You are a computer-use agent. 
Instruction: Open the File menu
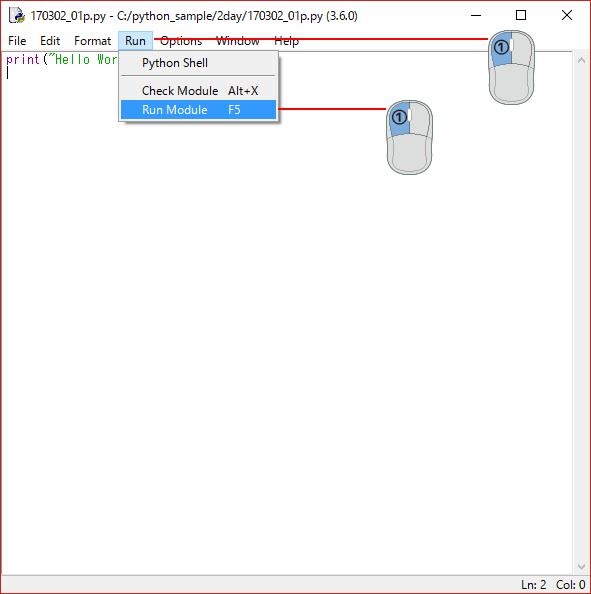click(17, 41)
